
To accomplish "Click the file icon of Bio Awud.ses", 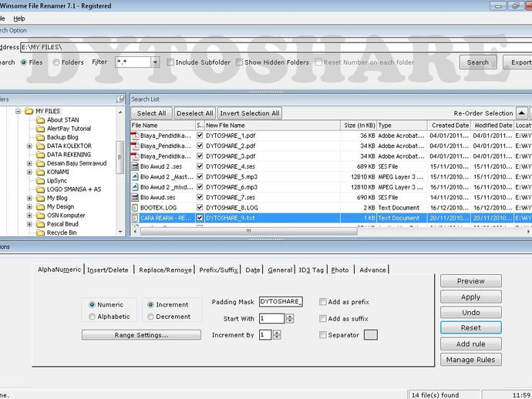I will (135, 197).
